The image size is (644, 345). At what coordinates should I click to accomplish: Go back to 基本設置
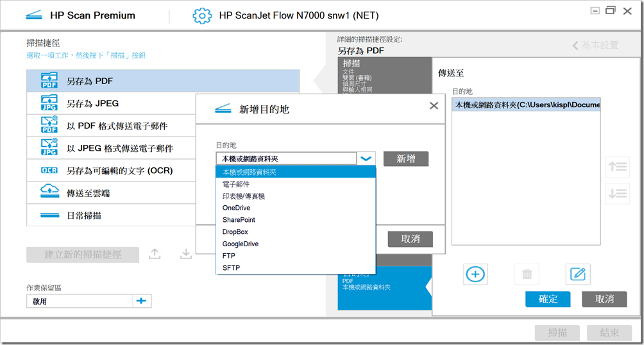(596, 45)
